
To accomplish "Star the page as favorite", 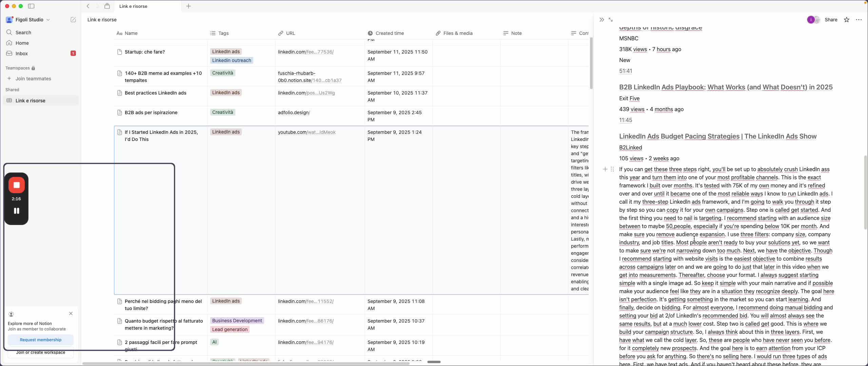I will [x=847, y=20].
